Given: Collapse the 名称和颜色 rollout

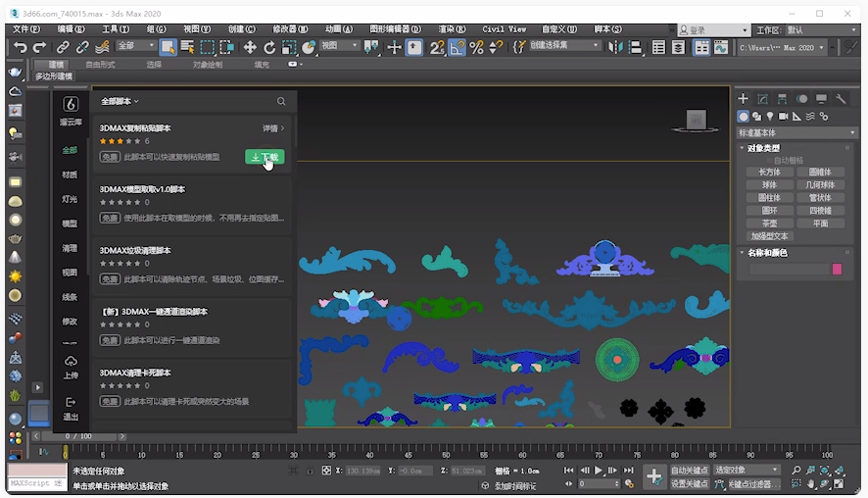Looking at the screenshot, I should tap(767, 253).
